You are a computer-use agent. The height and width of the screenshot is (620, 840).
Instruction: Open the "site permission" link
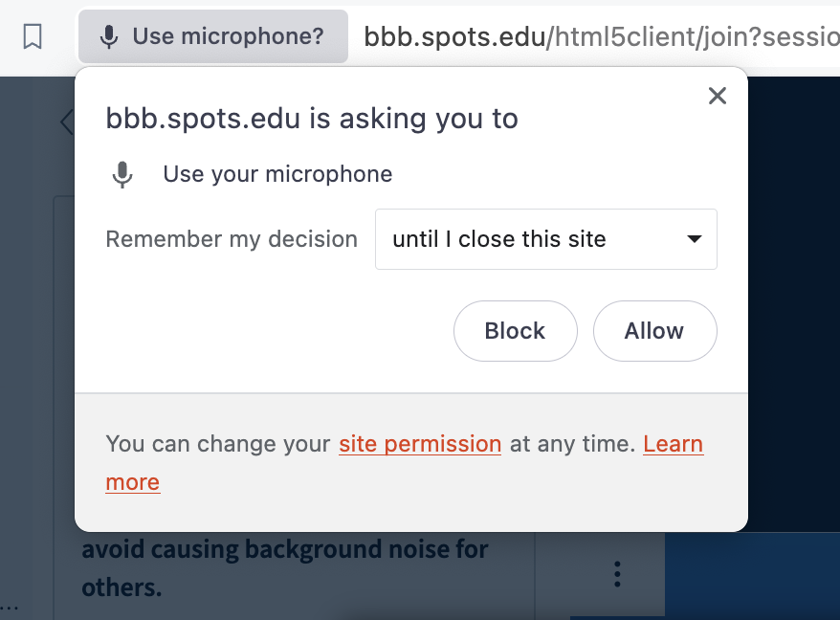click(420, 444)
